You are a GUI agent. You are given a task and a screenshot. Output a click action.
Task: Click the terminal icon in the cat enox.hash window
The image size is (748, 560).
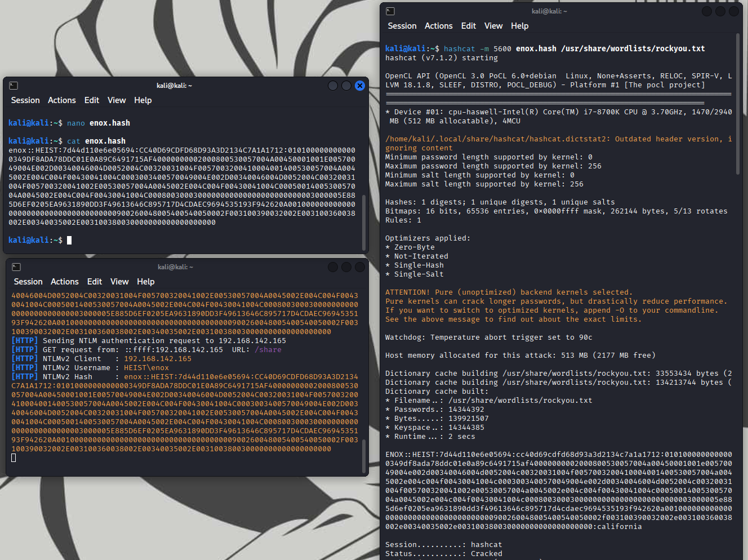click(14, 86)
